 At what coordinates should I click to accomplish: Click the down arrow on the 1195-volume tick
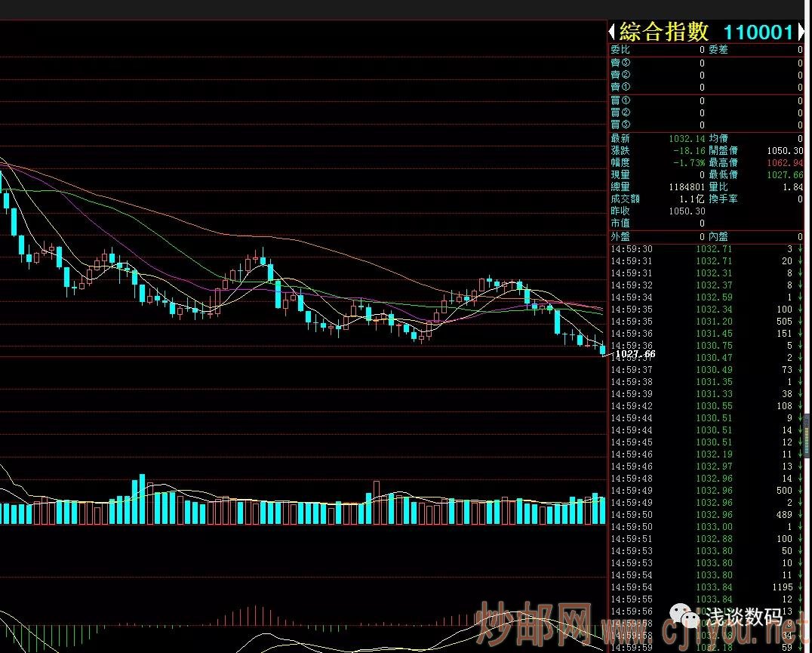tap(800, 587)
